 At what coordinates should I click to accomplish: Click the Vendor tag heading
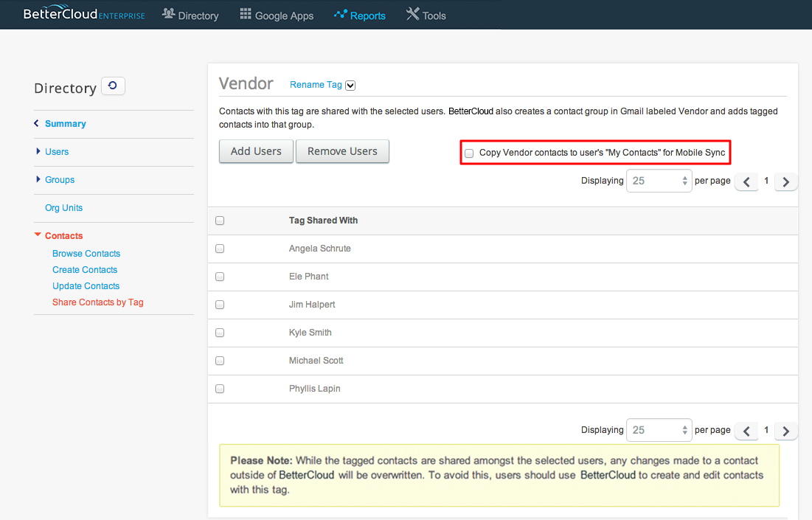click(x=246, y=83)
